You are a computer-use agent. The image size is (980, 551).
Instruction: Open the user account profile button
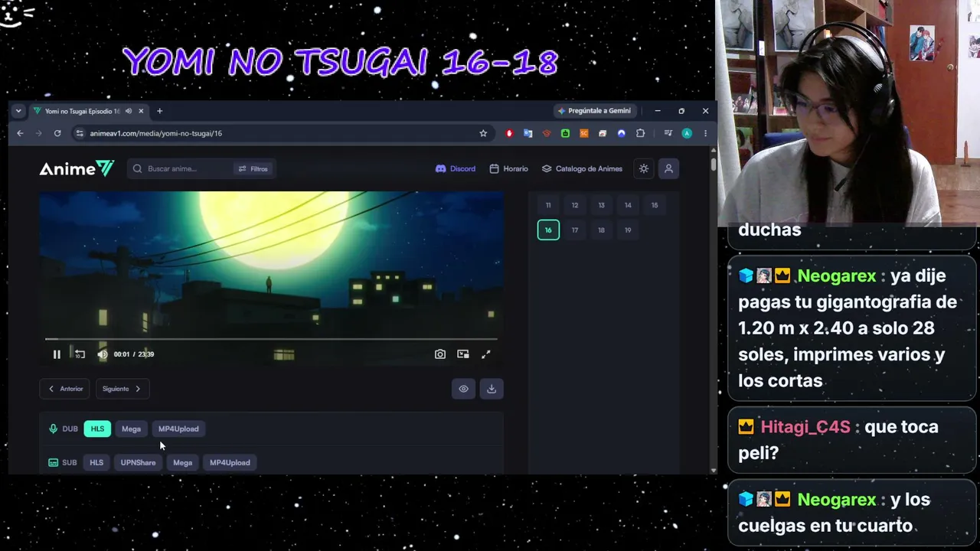coord(668,168)
